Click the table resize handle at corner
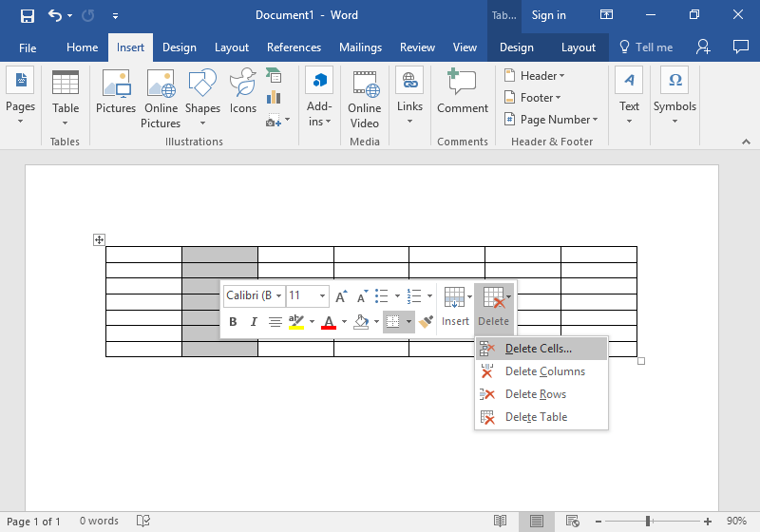 641,361
